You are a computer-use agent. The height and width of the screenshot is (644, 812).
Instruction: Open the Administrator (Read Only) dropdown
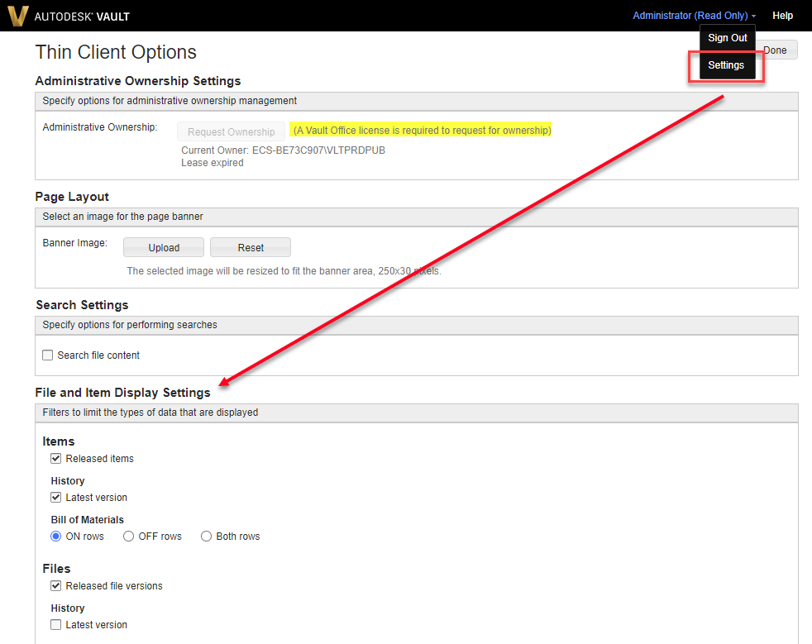pos(693,15)
